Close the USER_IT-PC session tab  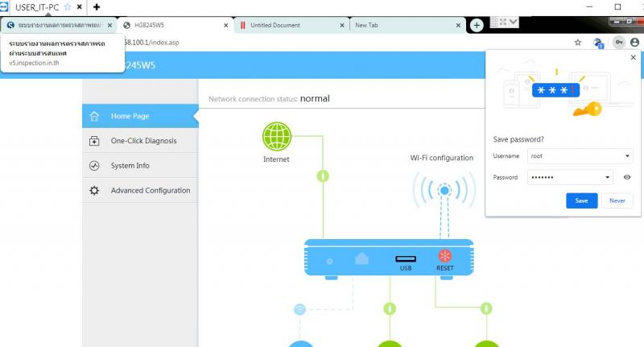(79, 7)
